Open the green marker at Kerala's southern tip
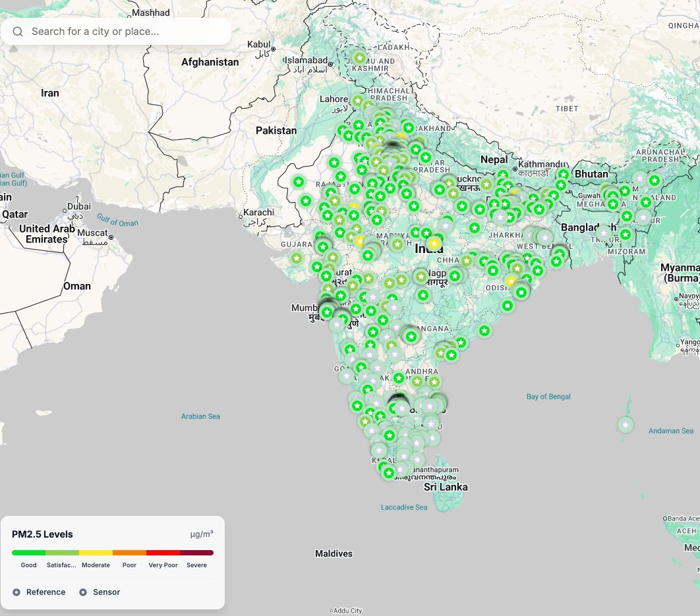700x616 pixels. point(389,472)
